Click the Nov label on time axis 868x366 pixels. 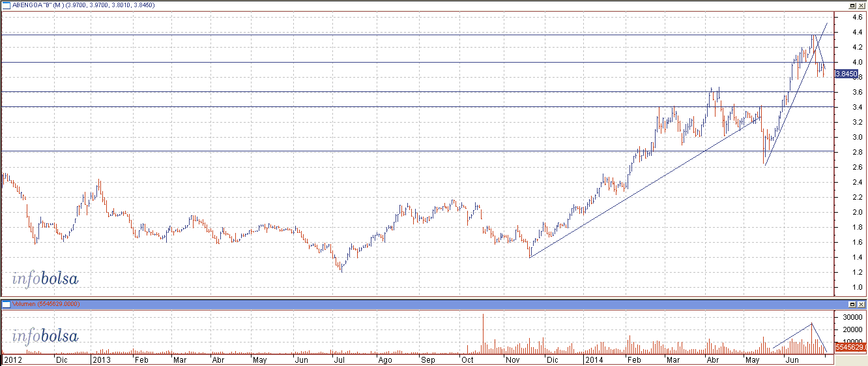coord(513,359)
